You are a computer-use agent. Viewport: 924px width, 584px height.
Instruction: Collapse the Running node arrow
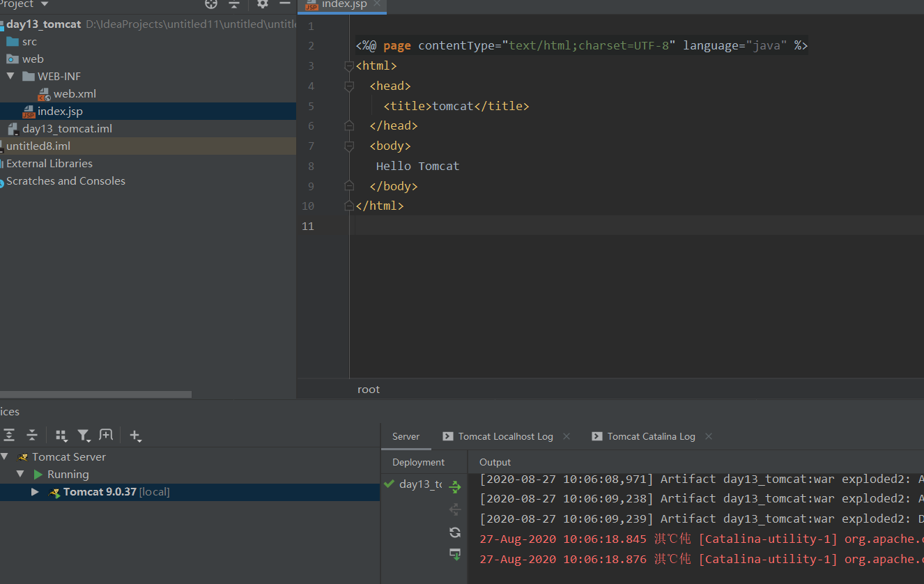(x=20, y=475)
